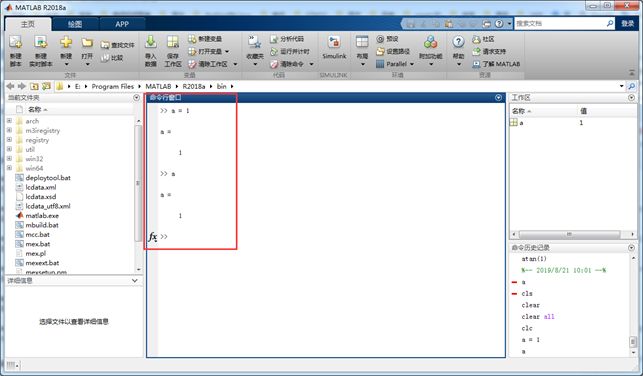
Task: Click Request Support (请求支持)
Action: coord(489,52)
